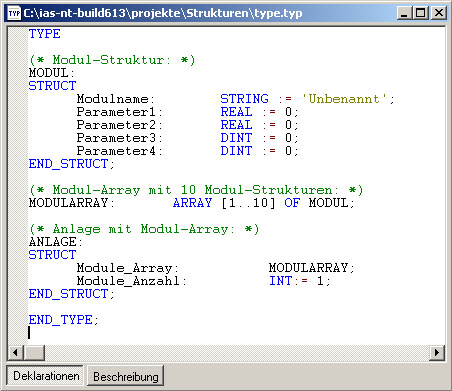Click the END_TYPE keyword
The width and height of the screenshot is (452, 391).
(60, 320)
